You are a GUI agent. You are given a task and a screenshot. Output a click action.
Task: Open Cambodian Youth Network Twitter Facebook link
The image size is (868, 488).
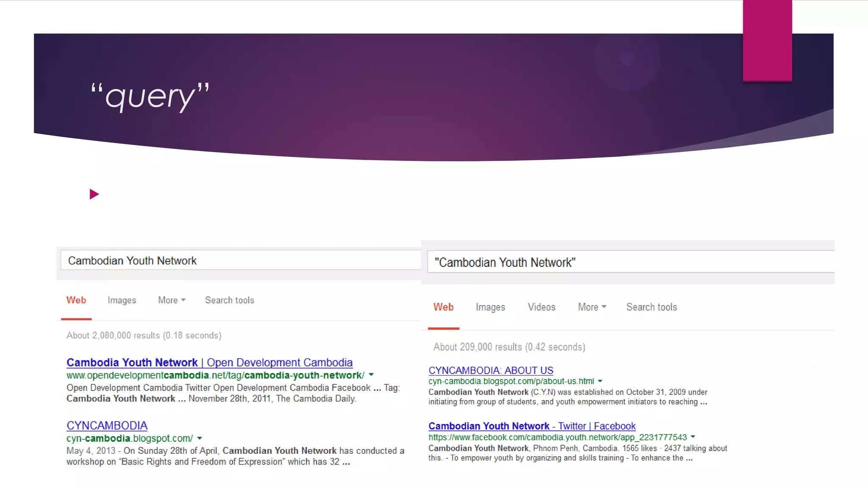pos(532,426)
